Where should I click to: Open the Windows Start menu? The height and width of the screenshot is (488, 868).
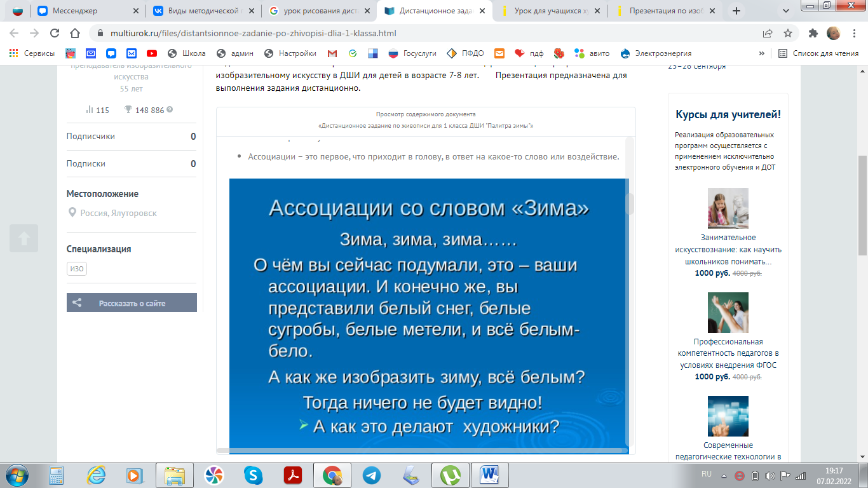[x=16, y=475]
